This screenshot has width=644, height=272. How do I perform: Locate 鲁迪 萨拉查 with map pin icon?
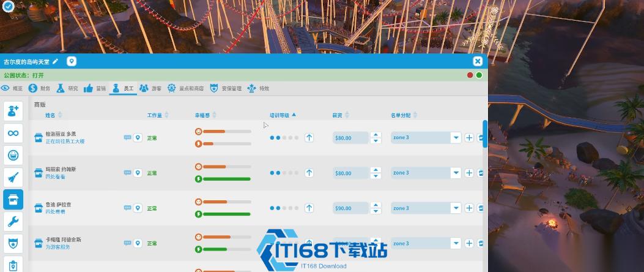(x=138, y=208)
